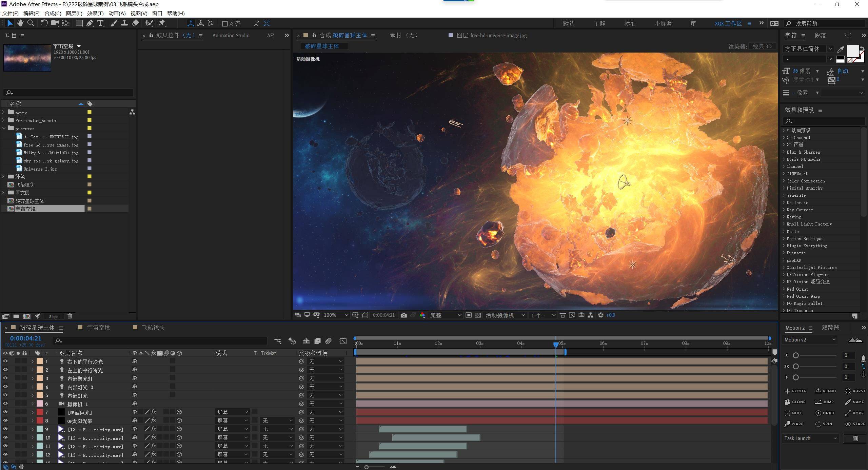This screenshot has width=868, height=470.
Task: Select the Pen tool in toolbar
Action: 90,23
